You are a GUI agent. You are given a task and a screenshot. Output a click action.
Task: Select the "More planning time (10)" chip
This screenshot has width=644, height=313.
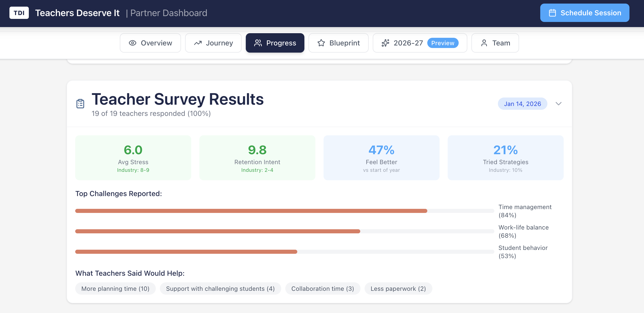115,288
